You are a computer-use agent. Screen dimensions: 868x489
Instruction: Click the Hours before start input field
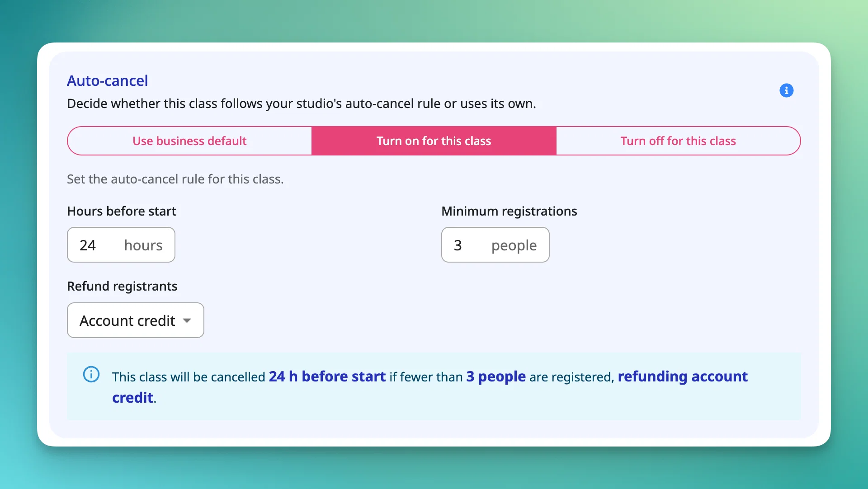(x=121, y=245)
